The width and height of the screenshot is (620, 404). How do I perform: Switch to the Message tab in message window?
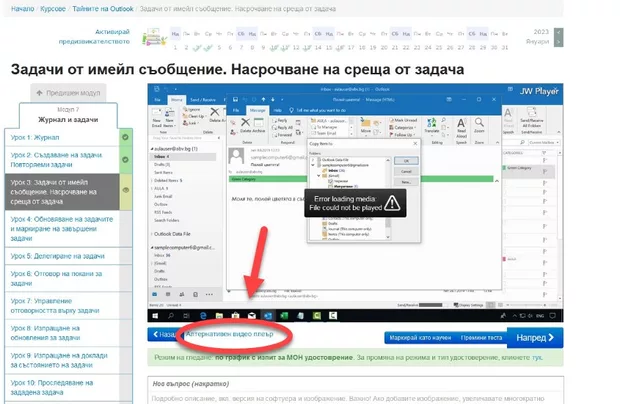pos(257,110)
